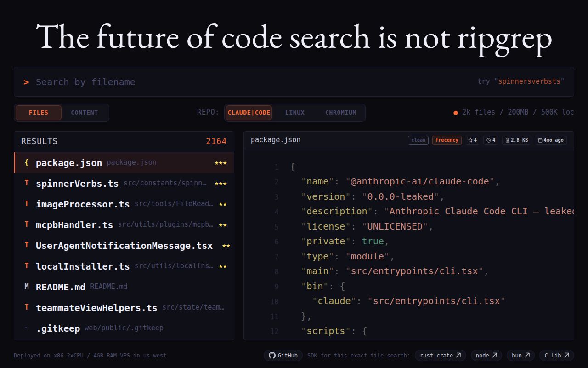Image resolution: width=588 pixels, height=368 pixels.
Task: Open localInstaller.ts result
Action: [x=124, y=266]
